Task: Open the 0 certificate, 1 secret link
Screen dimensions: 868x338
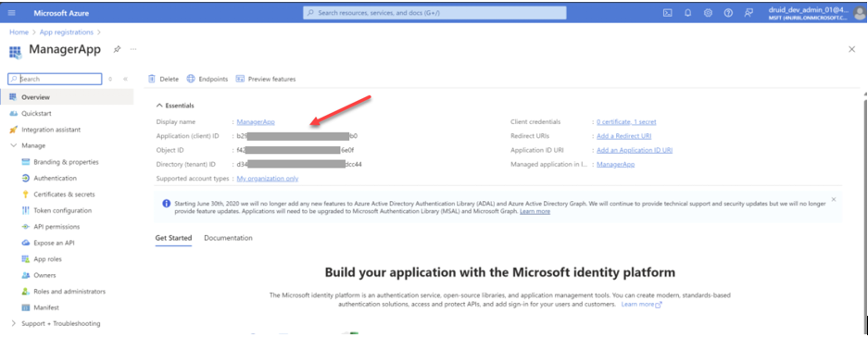Action: (x=626, y=121)
